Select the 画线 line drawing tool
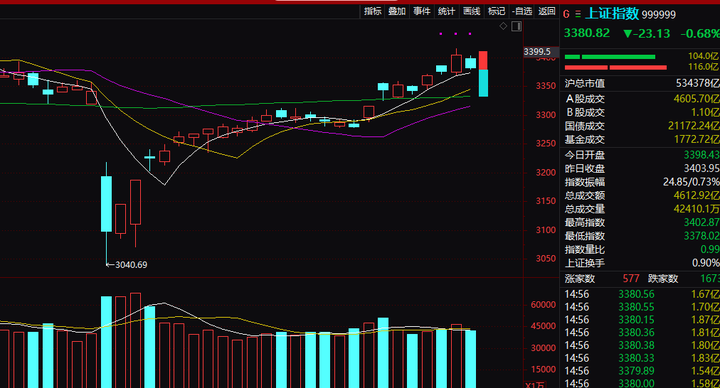Viewport: 720px width, 388px height. tap(472, 11)
